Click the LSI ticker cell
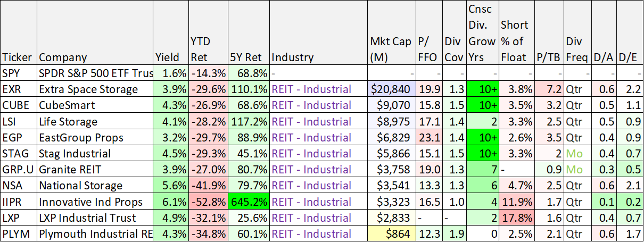This screenshot has height=242, width=644. pos(19,121)
